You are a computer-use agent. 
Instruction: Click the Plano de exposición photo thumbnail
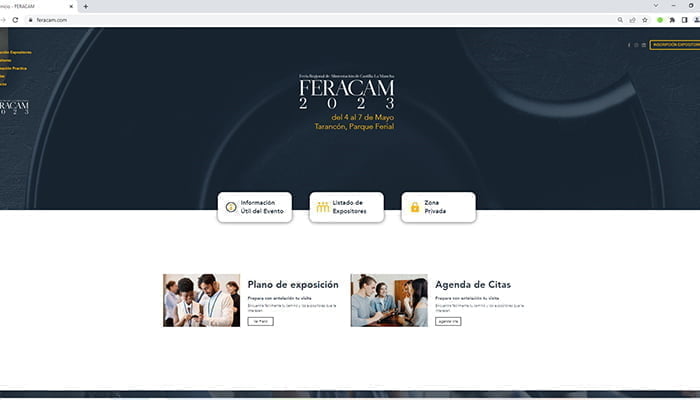[202, 300]
